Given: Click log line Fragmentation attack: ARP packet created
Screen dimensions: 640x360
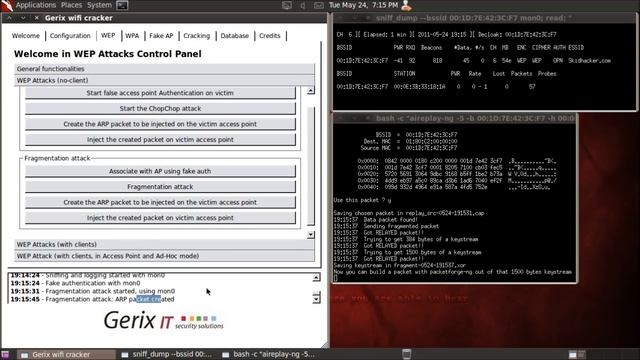Looking at the screenshot, I should 92,300.
